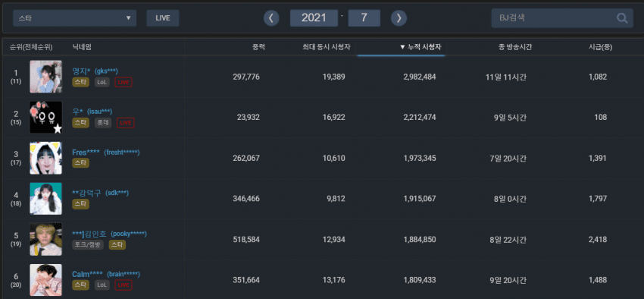Open 앵지* (gks***) nickname link
Screen dimensions: 644x299
pos(95,71)
